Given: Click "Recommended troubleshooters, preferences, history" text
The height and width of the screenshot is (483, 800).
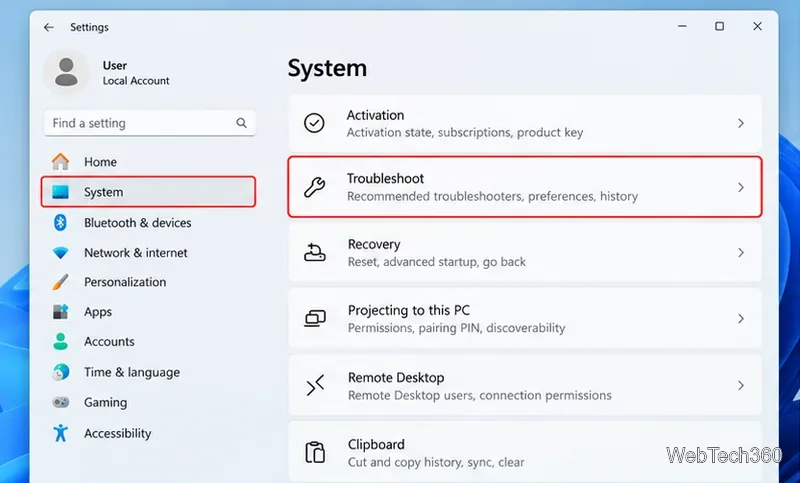Looking at the screenshot, I should click(492, 196).
